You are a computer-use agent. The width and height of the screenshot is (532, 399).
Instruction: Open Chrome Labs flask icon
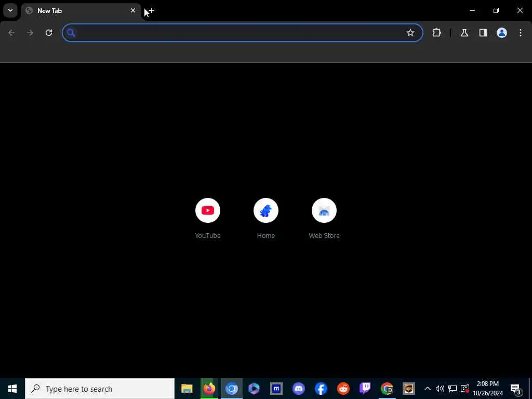(x=464, y=33)
